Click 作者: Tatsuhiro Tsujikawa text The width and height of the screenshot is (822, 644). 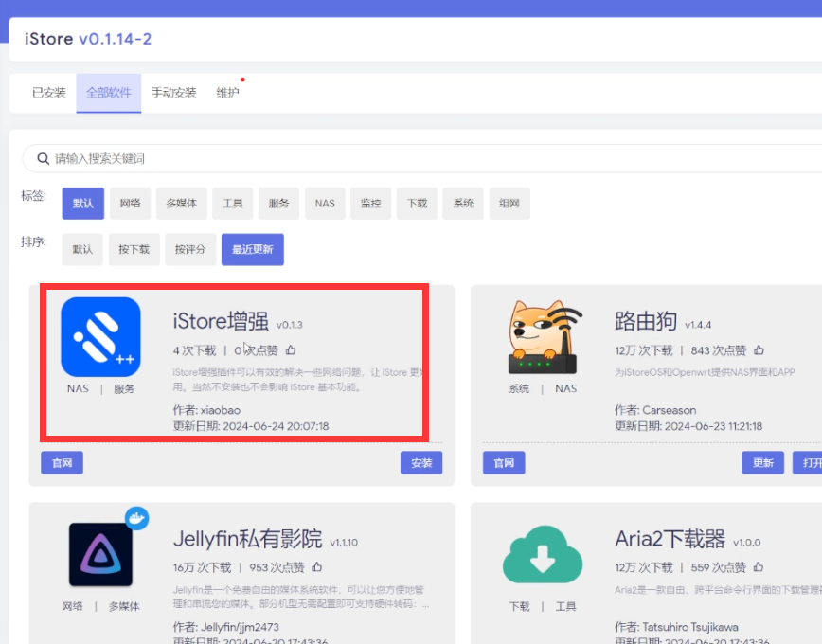click(676, 627)
